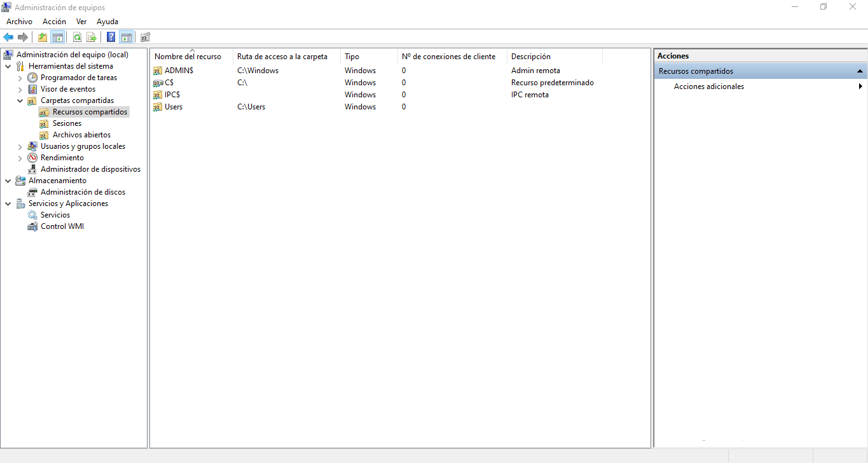Viewport: 868px width, 463px height.
Task: Toggle the Actions pane toolbar button
Action: [x=126, y=37]
